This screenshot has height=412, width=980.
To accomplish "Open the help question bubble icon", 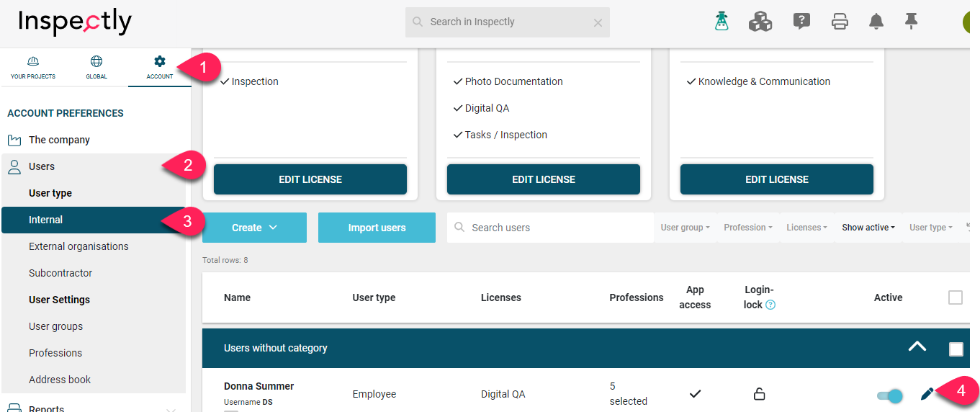I will (x=801, y=22).
